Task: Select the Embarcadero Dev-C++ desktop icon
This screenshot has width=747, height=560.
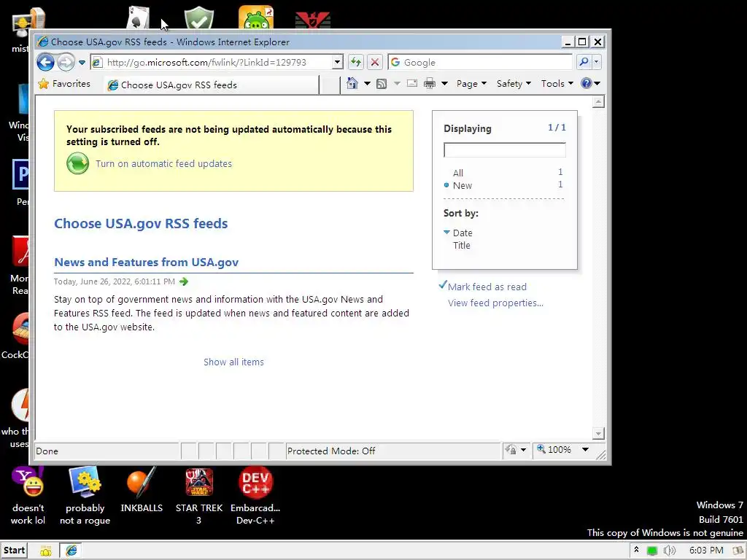Action: [255, 495]
